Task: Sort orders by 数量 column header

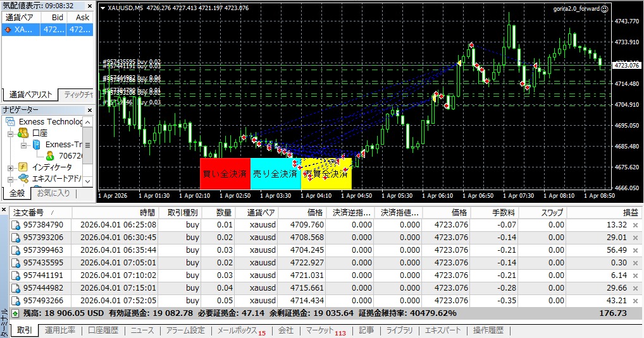Action: point(218,212)
